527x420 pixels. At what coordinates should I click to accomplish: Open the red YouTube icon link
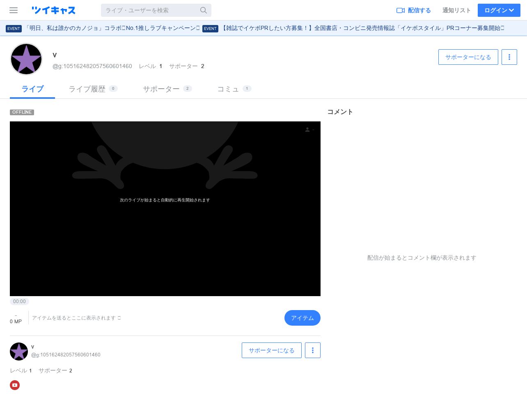tap(15, 385)
